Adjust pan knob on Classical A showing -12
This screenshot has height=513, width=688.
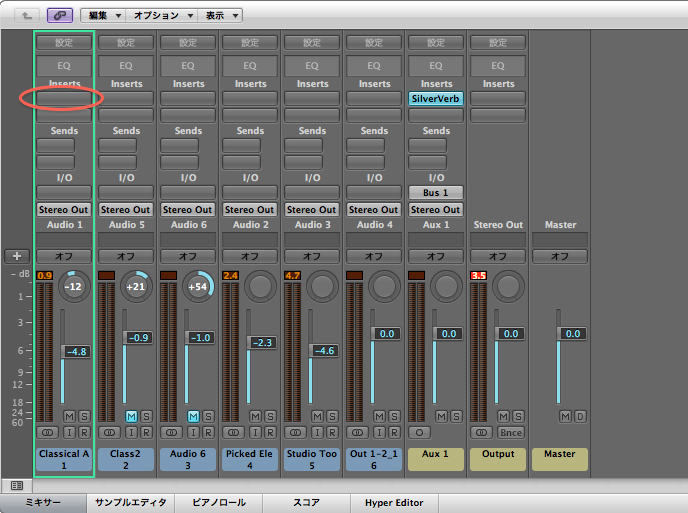coord(73,287)
